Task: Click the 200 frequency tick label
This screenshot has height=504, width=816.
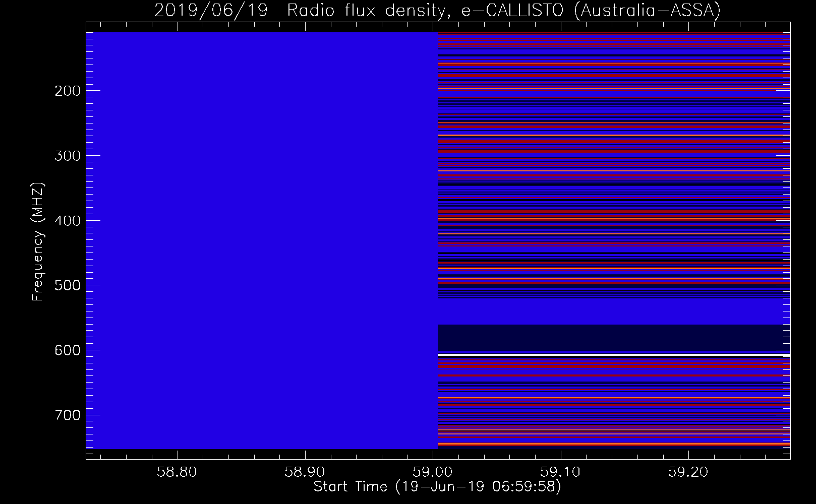Action: coord(68,91)
